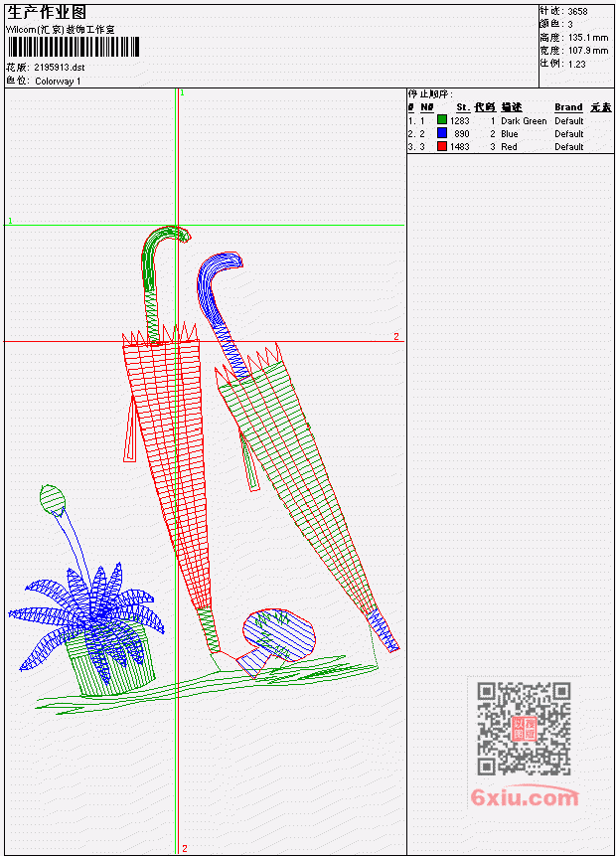616x856 pixels.
Task: Click the total stitch count '3658'
Action: click(577, 11)
